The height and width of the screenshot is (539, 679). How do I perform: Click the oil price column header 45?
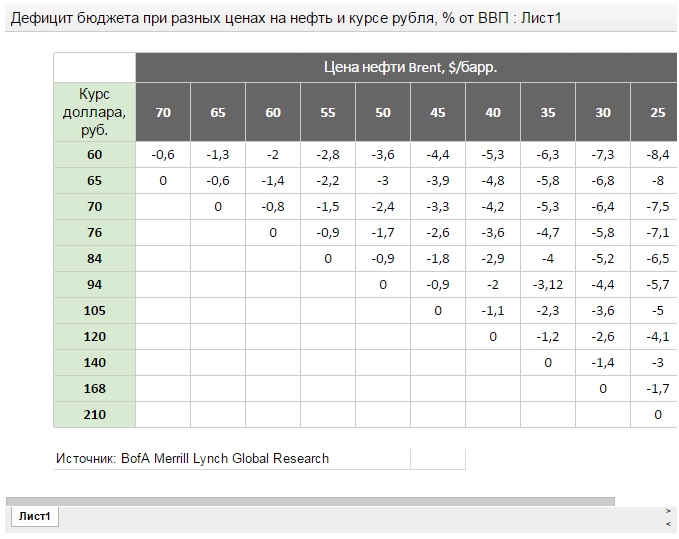click(438, 113)
